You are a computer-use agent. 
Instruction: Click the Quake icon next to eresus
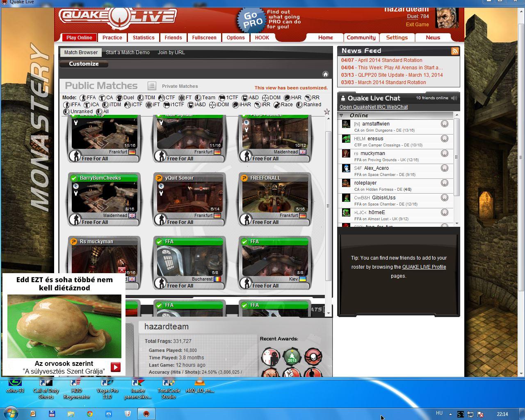tap(445, 139)
